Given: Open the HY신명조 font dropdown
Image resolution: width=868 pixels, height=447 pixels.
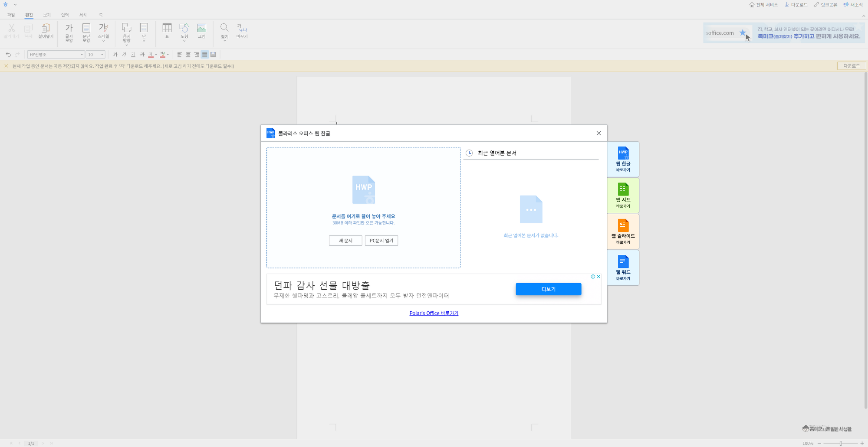Looking at the screenshot, I should pyautogui.click(x=56, y=55).
